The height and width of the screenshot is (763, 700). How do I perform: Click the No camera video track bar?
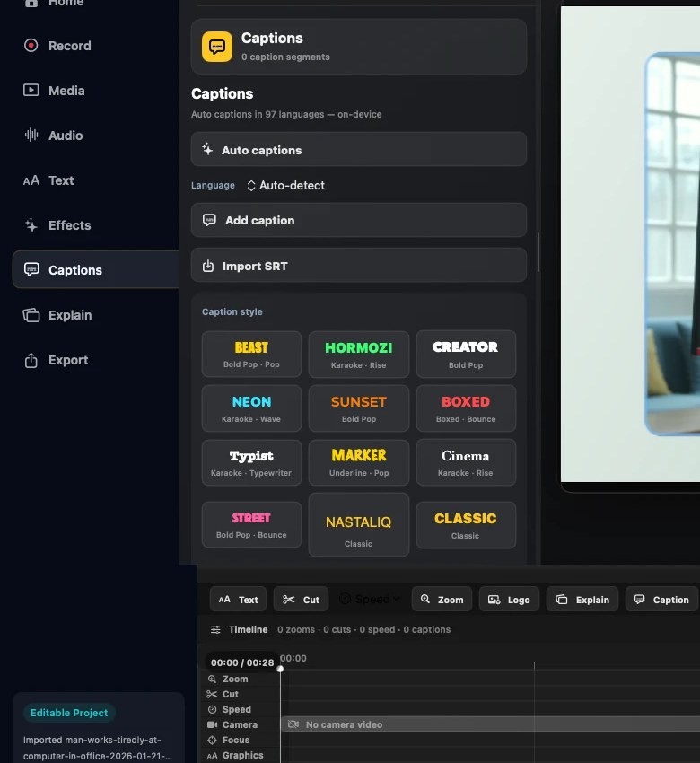pyautogui.click(x=490, y=724)
